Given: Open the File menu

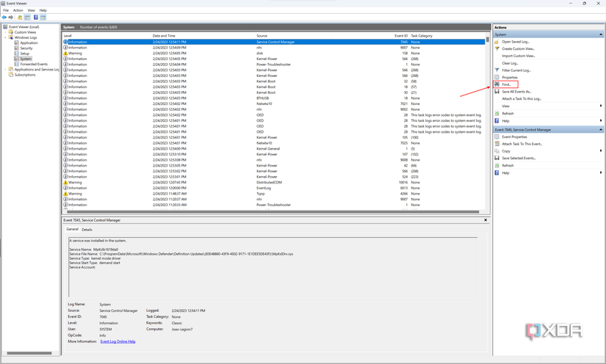Looking at the screenshot, I should pyautogui.click(x=6, y=10).
